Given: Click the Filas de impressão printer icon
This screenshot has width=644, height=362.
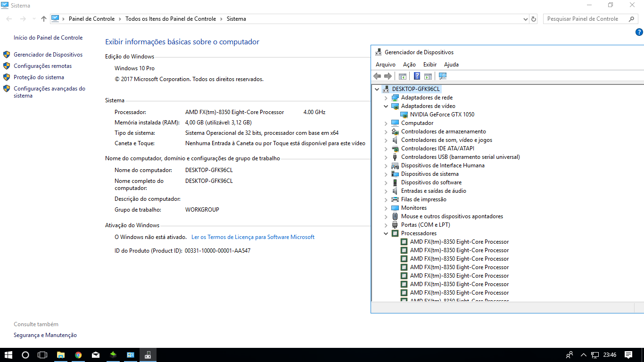Looking at the screenshot, I should click(x=395, y=199).
